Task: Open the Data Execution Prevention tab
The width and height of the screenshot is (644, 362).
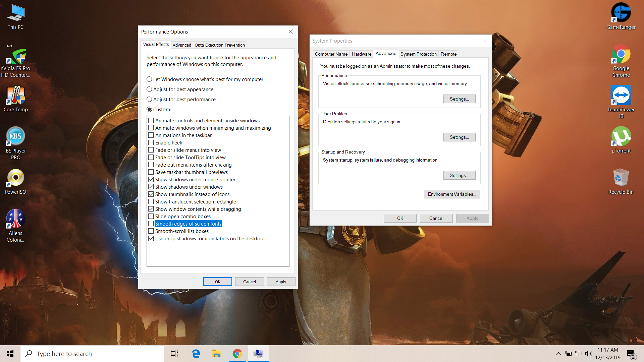Action: [220, 45]
